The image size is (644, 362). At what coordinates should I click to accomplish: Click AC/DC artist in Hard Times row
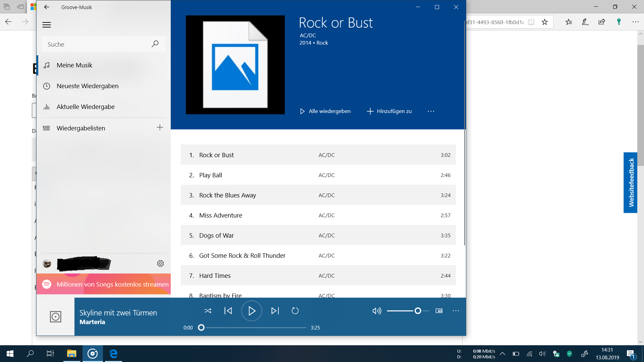coord(326,276)
